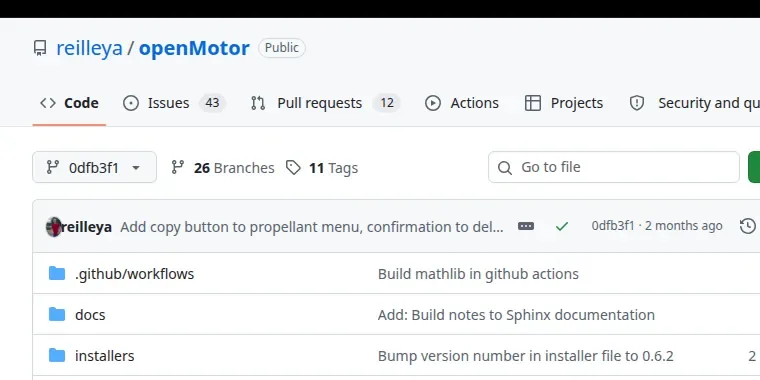The image size is (760, 380).
Task: Open 'Build mathlib in github actions' commit
Action: [x=478, y=274]
